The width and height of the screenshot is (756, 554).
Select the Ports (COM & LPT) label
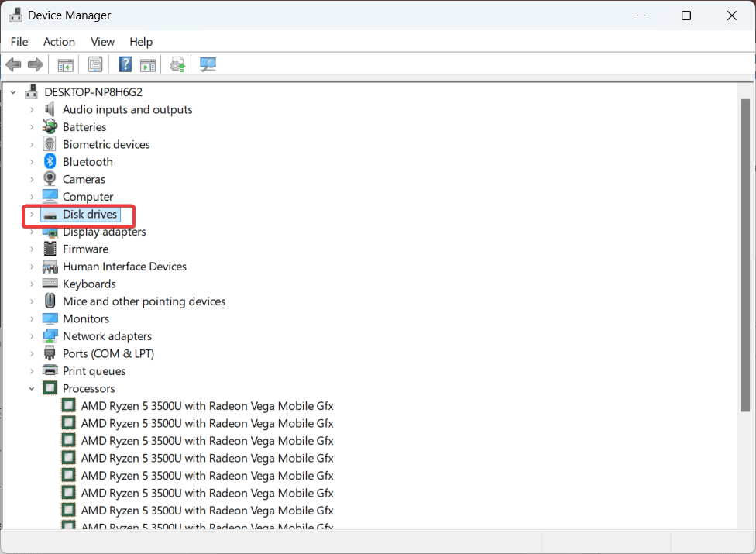pos(108,353)
